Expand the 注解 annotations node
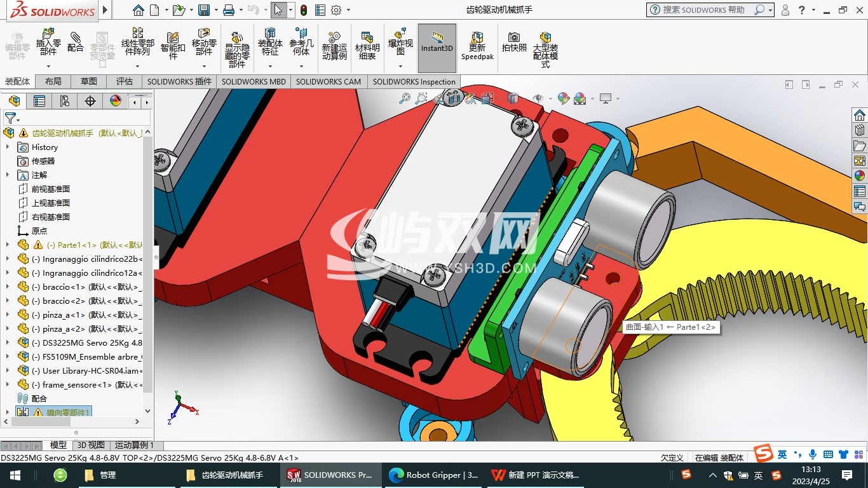 [8, 175]
